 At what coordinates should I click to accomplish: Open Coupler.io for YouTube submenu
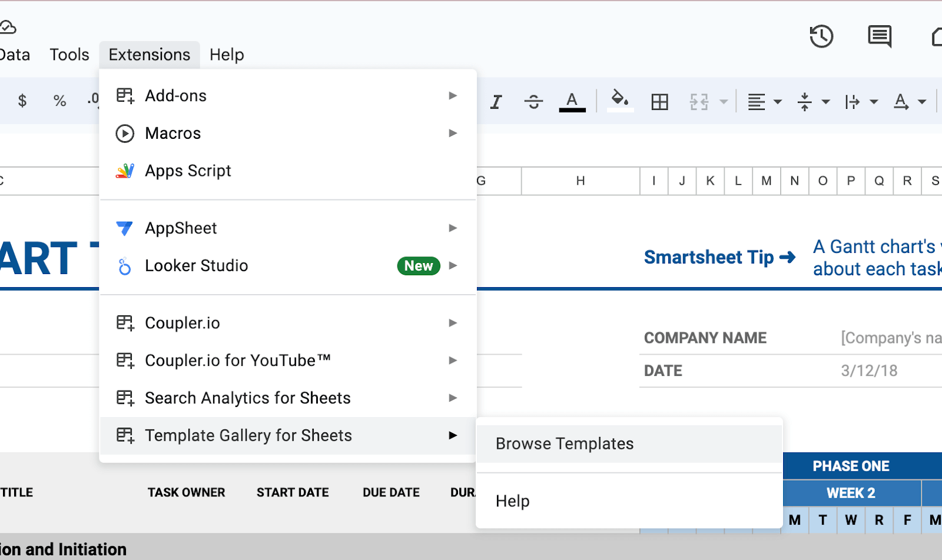288,360
